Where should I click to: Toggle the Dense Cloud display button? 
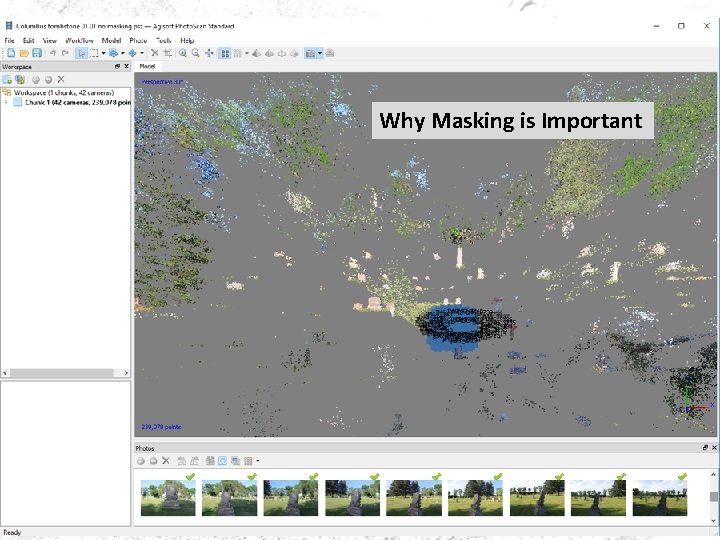click(x=237, y=53)
